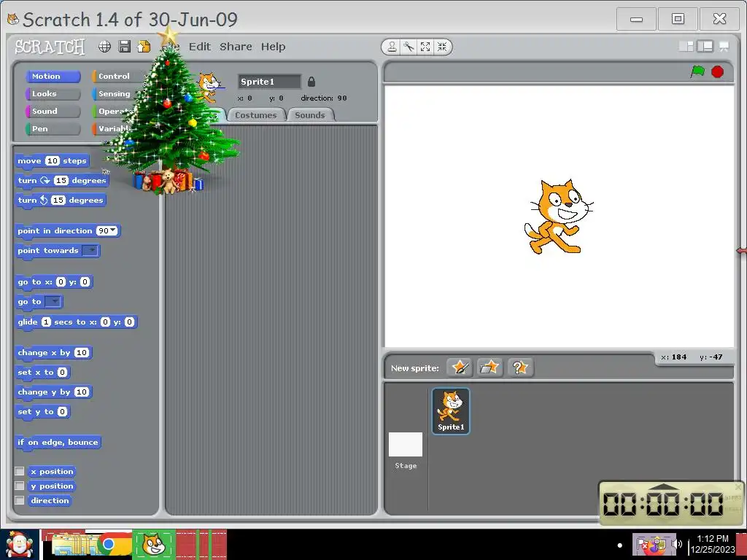
Task: Select the shrink sprite tool
Action: tap(442, 47)
